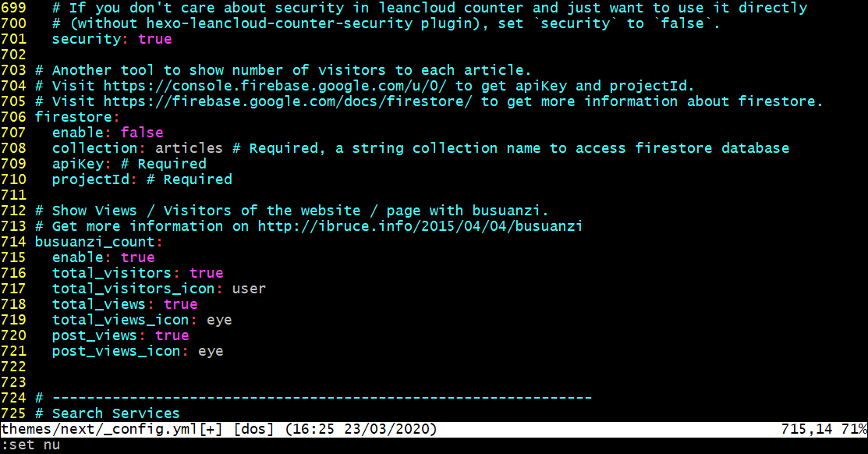Image resolution: width=868 pixels, height=454 pixels.
Task: Click the 'false' value under firestore enable
Action: 142,133
